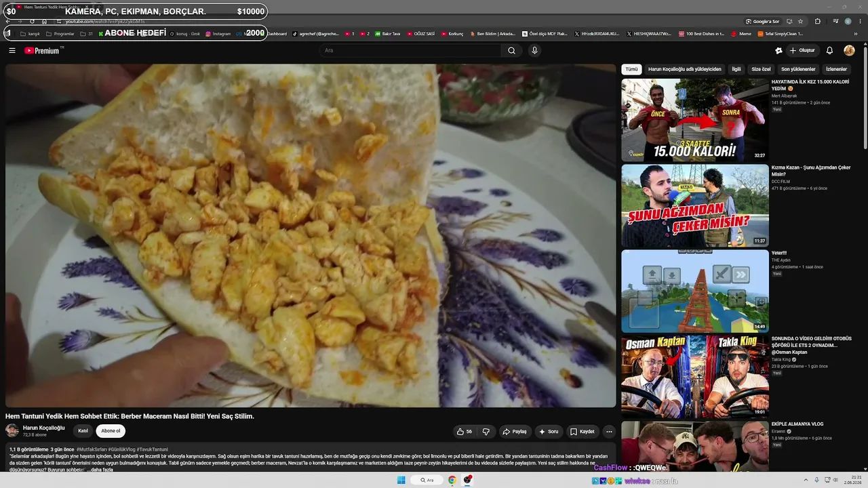The width and height of the screenshot is (868, 488).
Task: Select the Tümü filter chip
Action: pyautogui.click(x=631, y=69)
